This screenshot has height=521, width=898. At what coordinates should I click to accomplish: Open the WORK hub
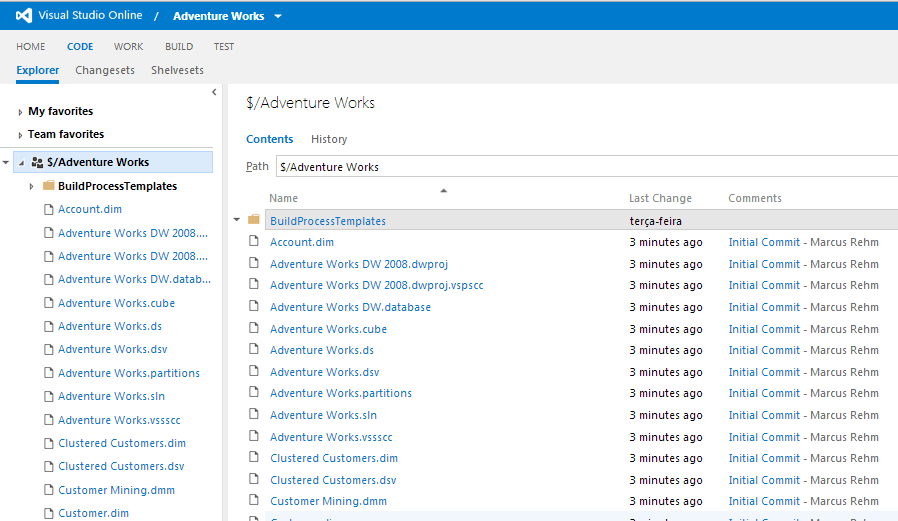pos(128,46)
